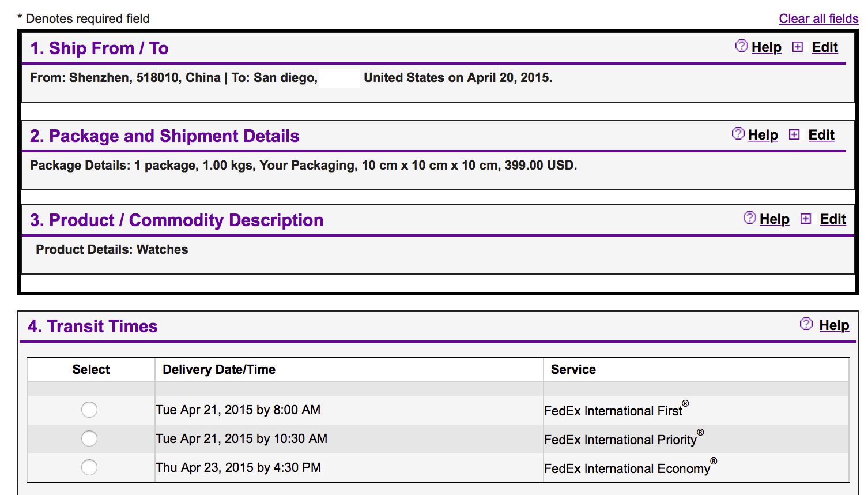The image size is (868, 495).
Task: Pick the FedEx International Economy radio button
Action: click(89, 467)
